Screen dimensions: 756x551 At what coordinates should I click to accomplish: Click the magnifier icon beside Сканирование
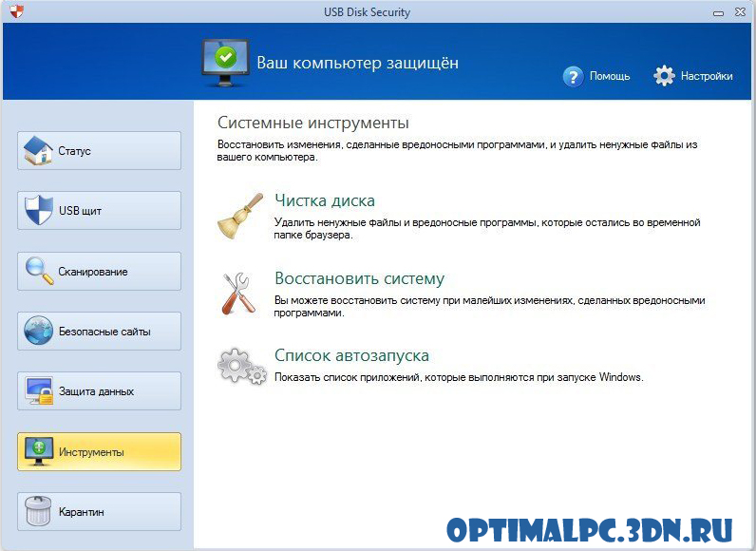[x=39, y=271]
